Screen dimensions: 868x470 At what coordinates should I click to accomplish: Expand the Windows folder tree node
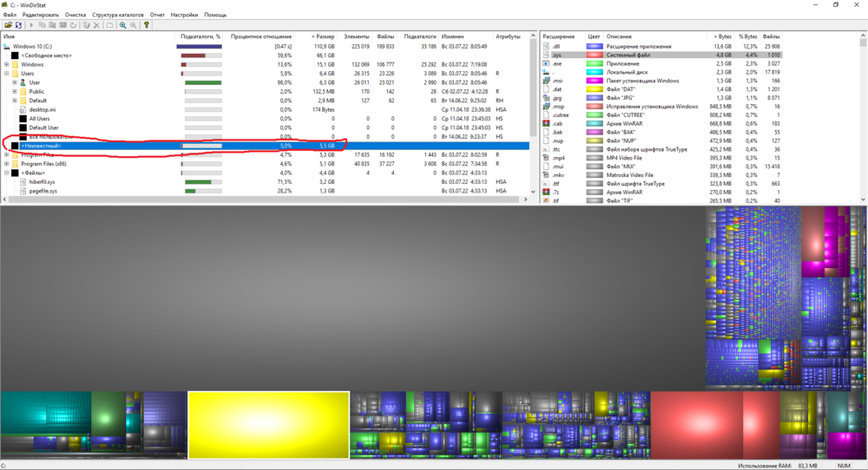point(7,64)
